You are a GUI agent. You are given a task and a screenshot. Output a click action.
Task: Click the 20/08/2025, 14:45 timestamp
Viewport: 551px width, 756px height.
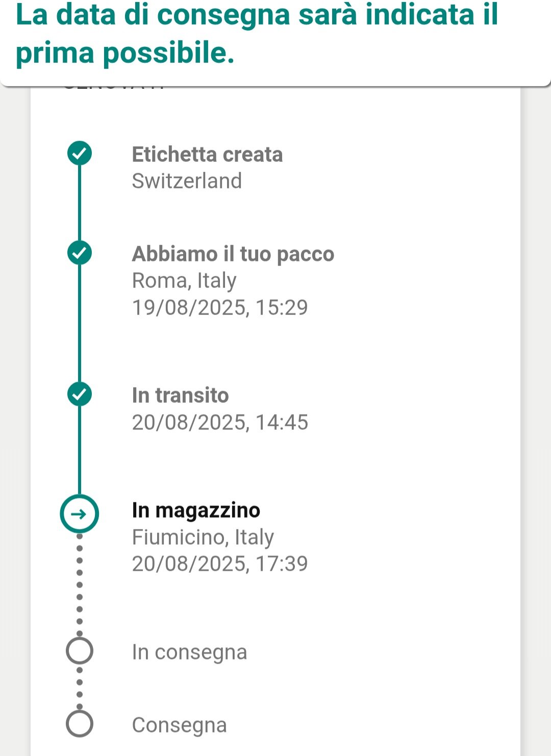[220, 422]
